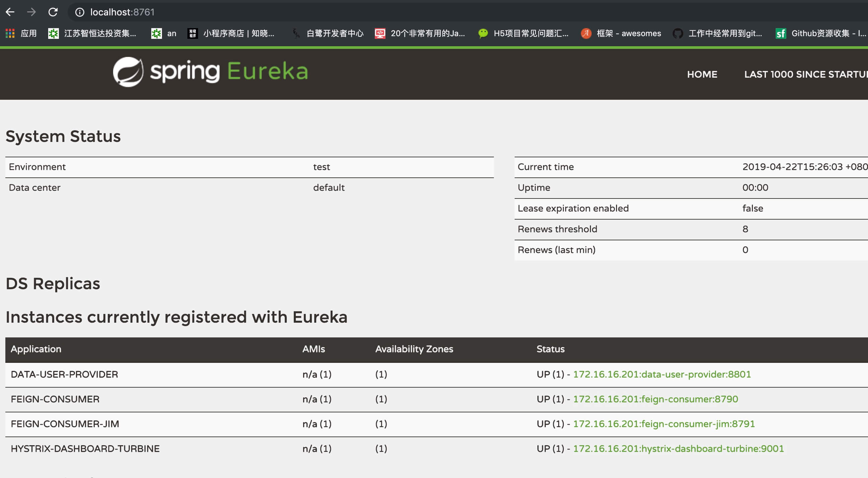
Task: Click the browser back arrow
Action: 10,12
